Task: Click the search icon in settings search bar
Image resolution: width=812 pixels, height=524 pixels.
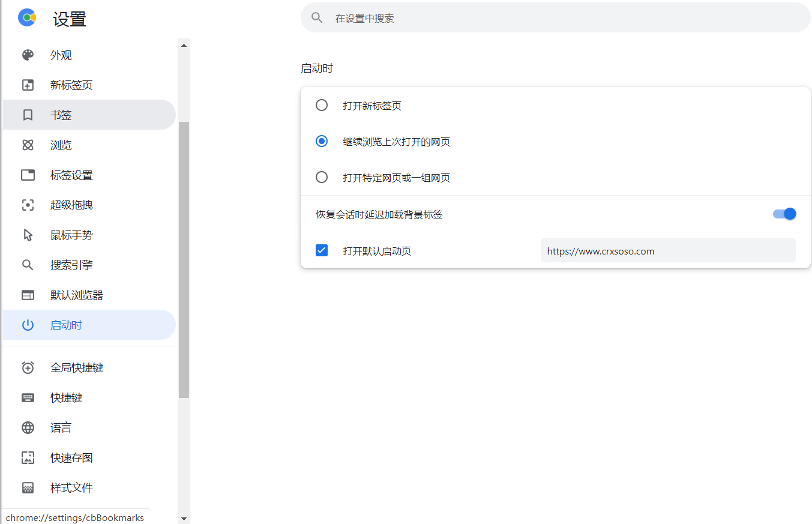Action: point(317,18)
